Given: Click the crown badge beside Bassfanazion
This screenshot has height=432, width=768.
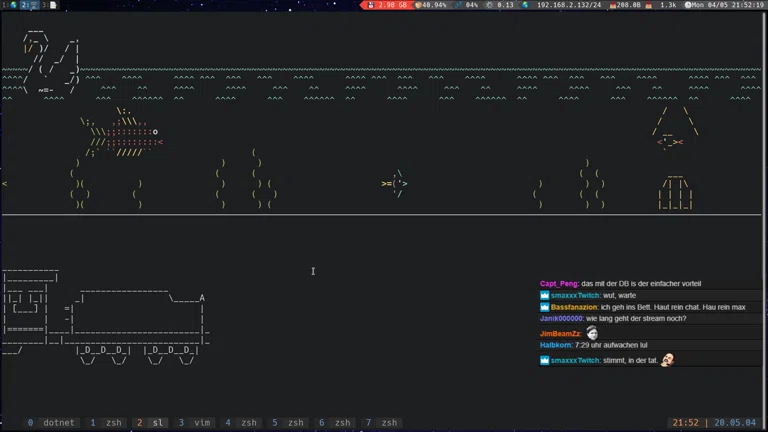Looking at the screenshot, I should pos(545,307).
